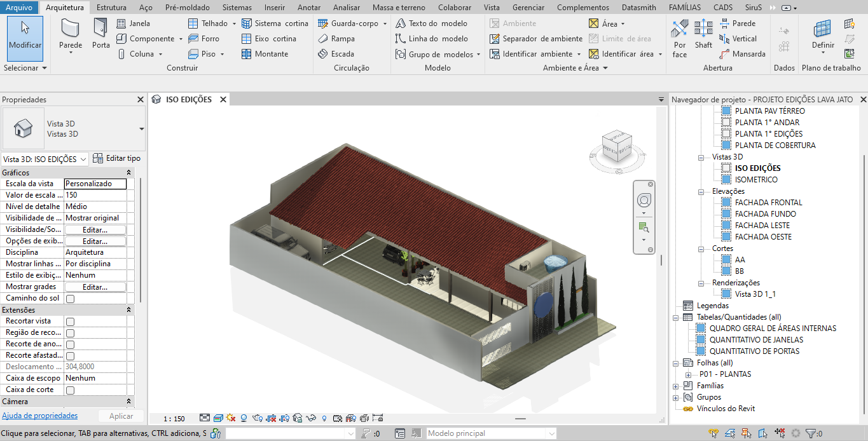The height and width of the screenshot is (441, 868).
Task: Open the Escala da vista dropdown showing Personalizado
Action: [x=94, y=183]
